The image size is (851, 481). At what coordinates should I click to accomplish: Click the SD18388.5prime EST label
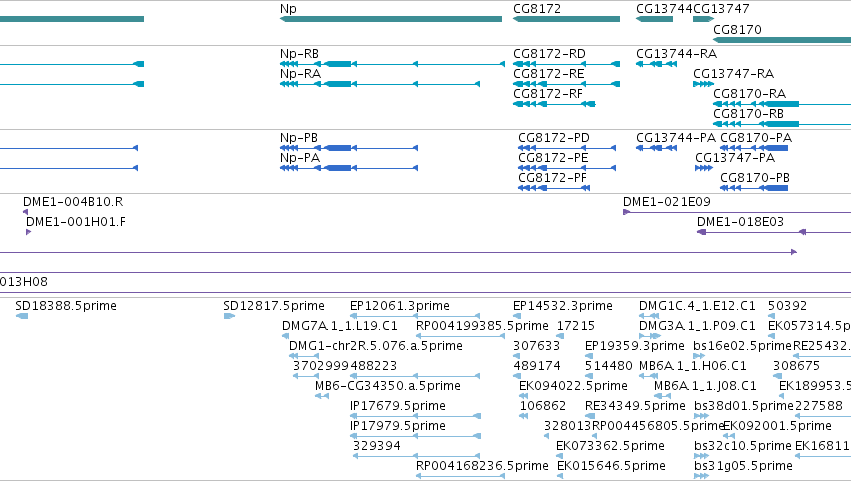coord(66,306)
